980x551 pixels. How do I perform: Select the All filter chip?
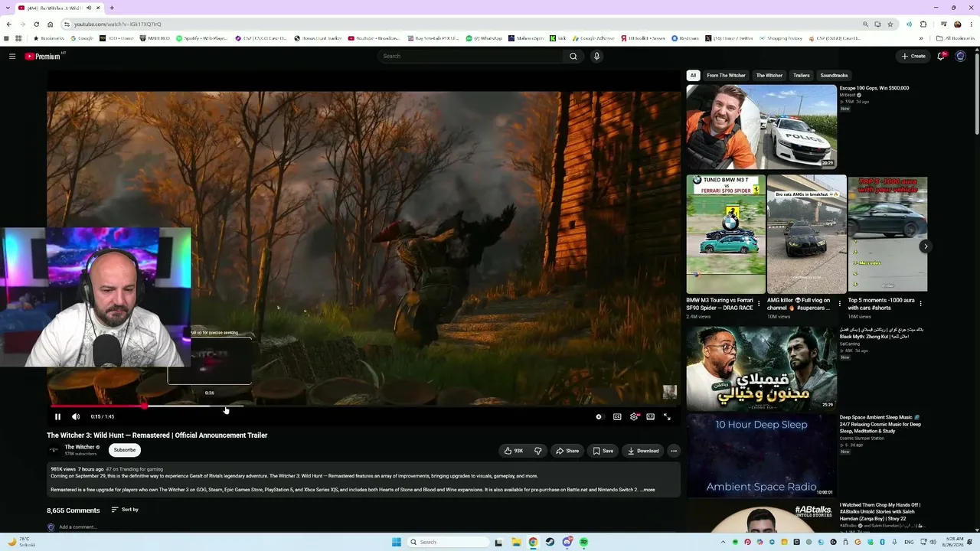(x=693, y=76)
